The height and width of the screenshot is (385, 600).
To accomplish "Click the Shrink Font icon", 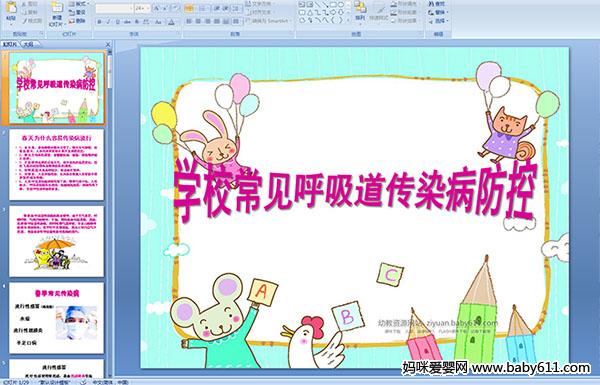I will (166, 8).
